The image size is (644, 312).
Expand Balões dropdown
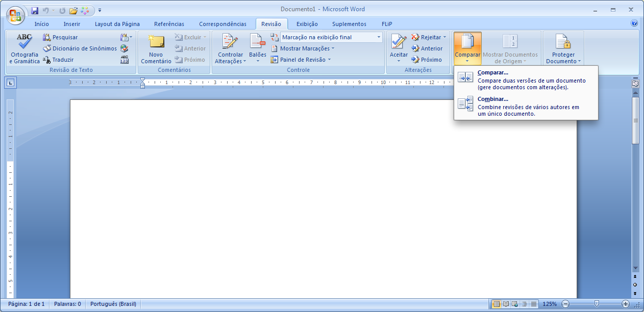pos(258,61)
